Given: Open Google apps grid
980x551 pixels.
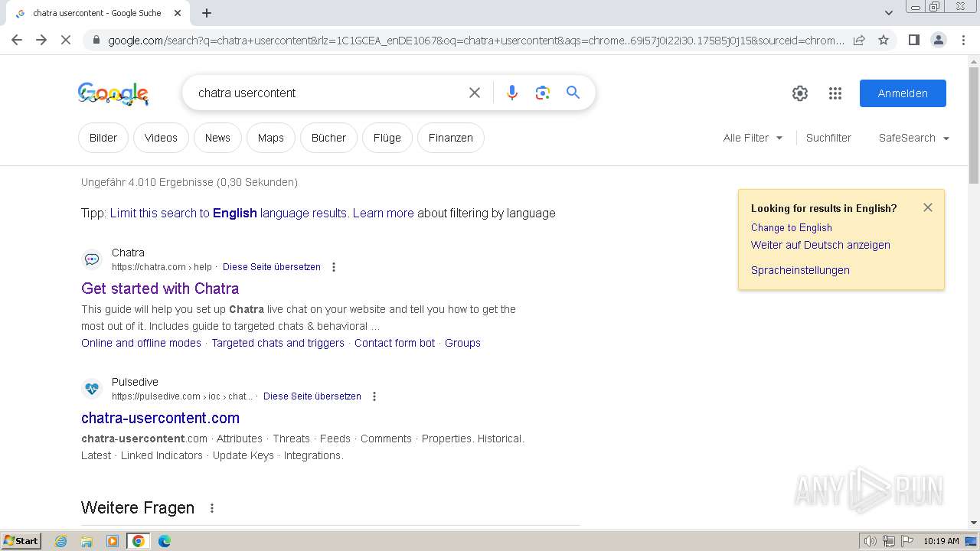Looking at the screenshot, I should (835, 93).
